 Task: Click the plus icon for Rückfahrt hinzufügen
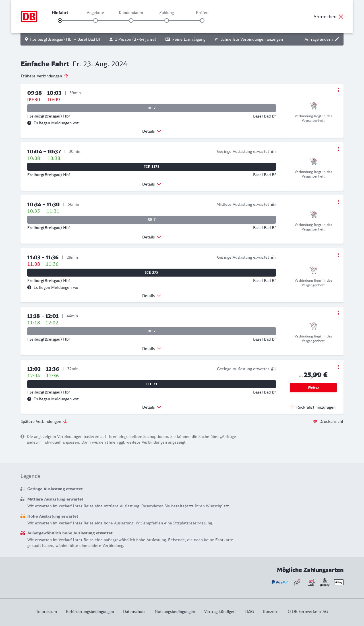click(292, 407)
